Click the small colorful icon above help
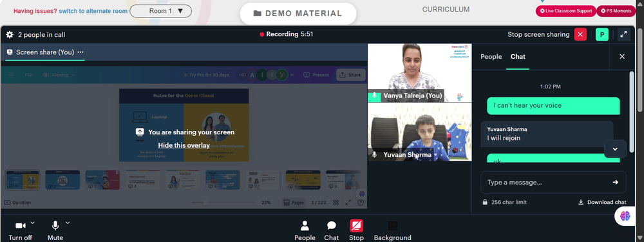This screenshot has width=644, height=242. (361, 194)
